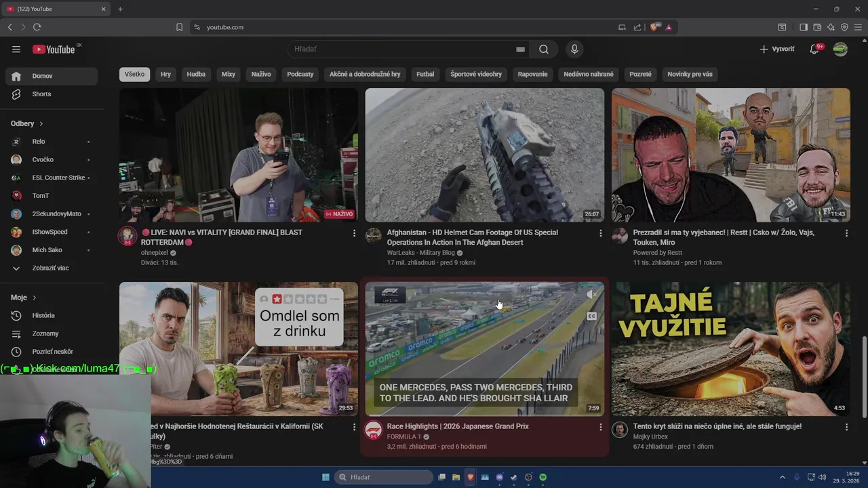Select the Športové videohry chip
The width and height of the screenshot is (868, 488).
[x=476, y=74]
